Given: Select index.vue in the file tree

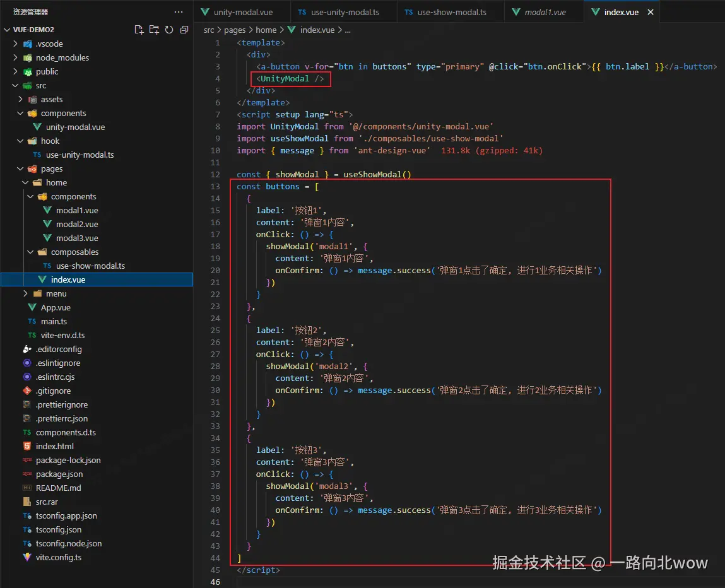Looking at the screenshot, I should (97, 279).
